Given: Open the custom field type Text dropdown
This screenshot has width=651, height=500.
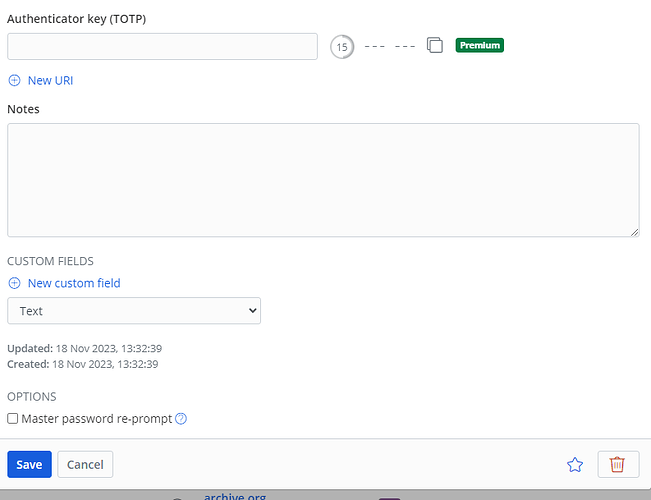Looking at the screenshot, I should [134, 311].
